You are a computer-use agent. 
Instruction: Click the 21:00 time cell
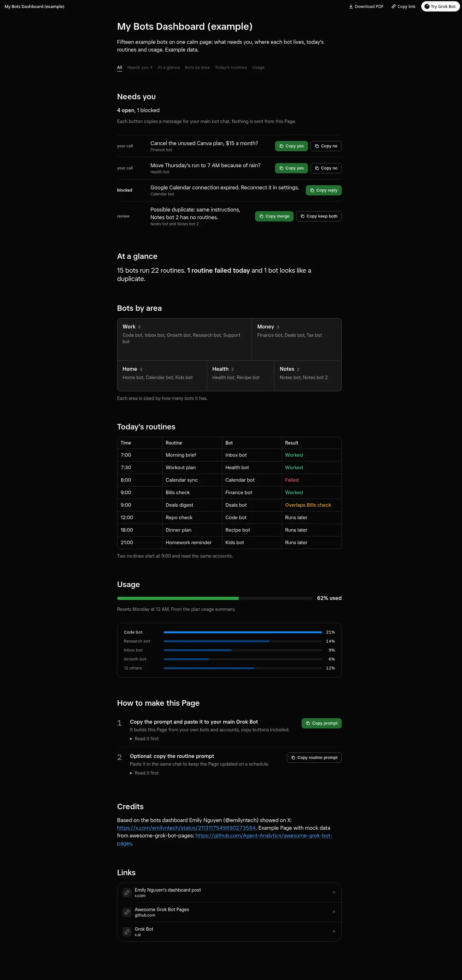point(140,542)
